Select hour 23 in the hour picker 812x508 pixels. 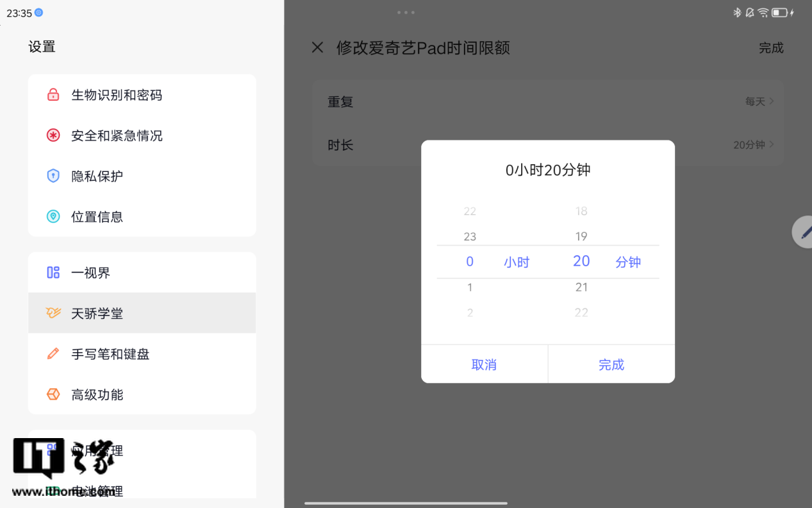(470, 237)
